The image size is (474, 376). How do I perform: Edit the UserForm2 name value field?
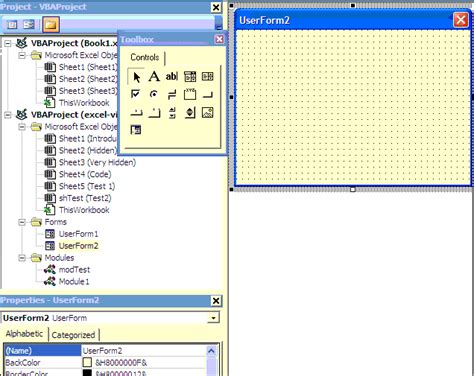pos(143,351)
